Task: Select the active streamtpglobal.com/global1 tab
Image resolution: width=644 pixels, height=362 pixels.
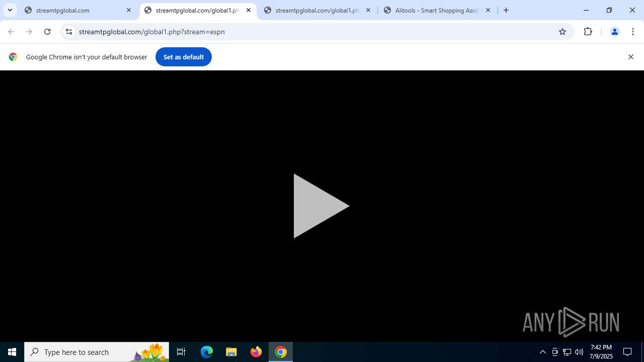Action: coord(198,10)
